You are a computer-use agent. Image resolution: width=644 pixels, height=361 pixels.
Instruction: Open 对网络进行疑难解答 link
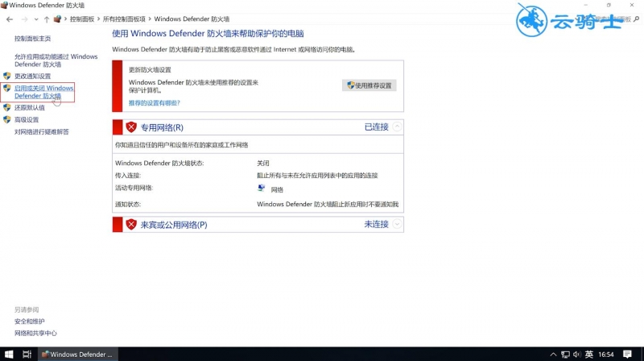tap(42, 131)
